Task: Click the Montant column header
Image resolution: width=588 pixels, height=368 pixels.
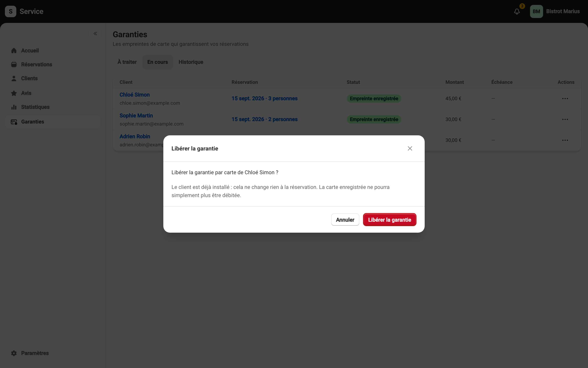Action: tap(454, 82)
